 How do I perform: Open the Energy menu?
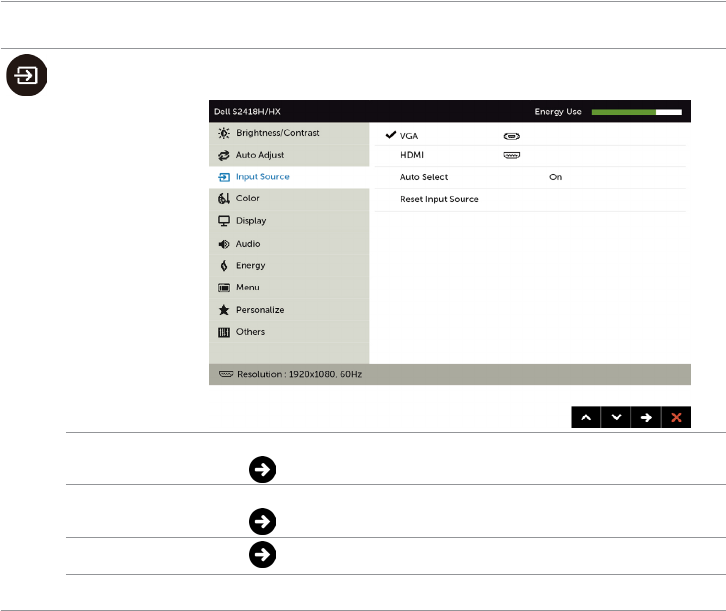289,266
